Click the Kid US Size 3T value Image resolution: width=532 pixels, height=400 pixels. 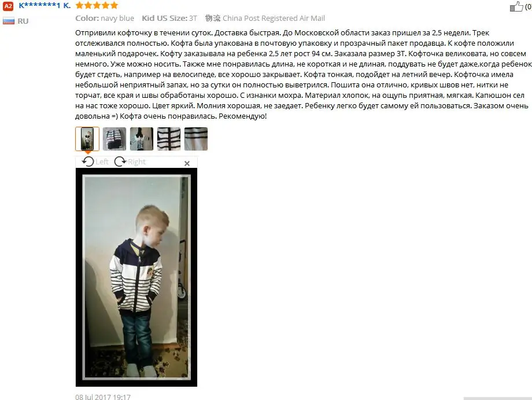[193, 19]
